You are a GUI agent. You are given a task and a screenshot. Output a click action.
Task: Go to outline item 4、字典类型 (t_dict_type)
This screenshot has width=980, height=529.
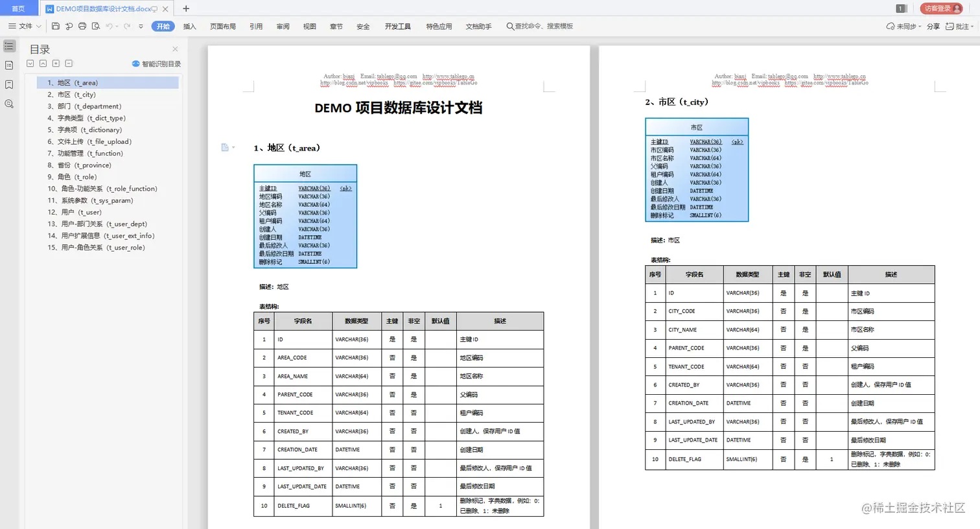(x=86, y=118)
